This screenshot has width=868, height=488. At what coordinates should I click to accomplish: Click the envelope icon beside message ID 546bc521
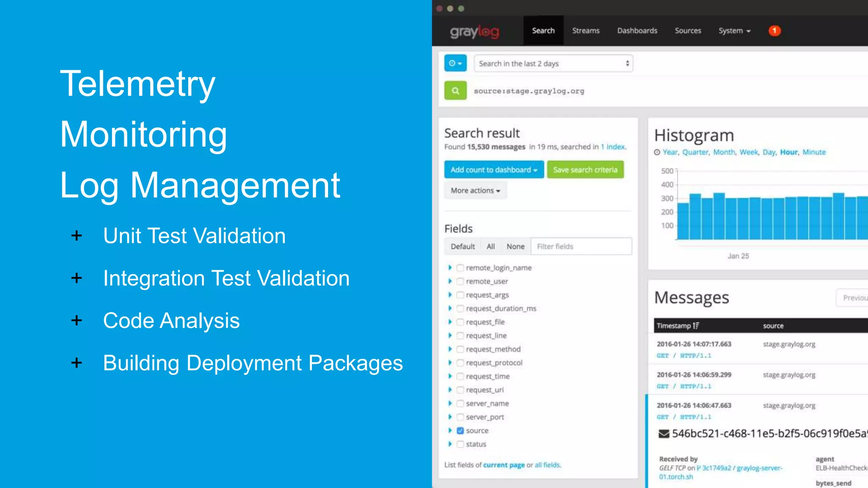click(664, 434)
